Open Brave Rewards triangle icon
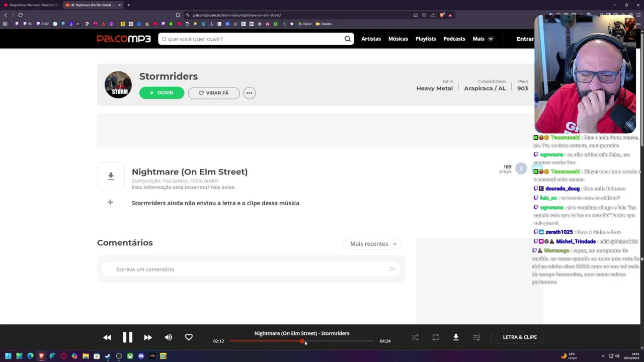This screenshot has width=644, height=362. point(450,15)
